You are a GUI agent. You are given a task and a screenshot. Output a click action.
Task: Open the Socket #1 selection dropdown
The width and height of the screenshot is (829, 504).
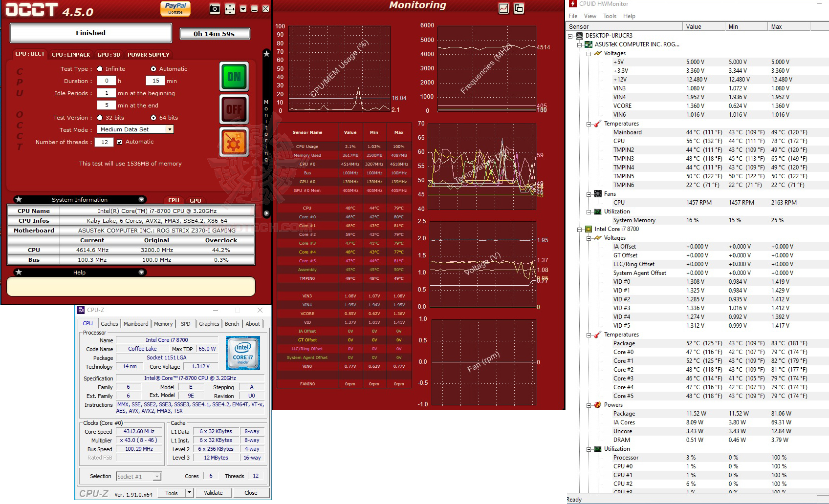click(x=157, y=476)
